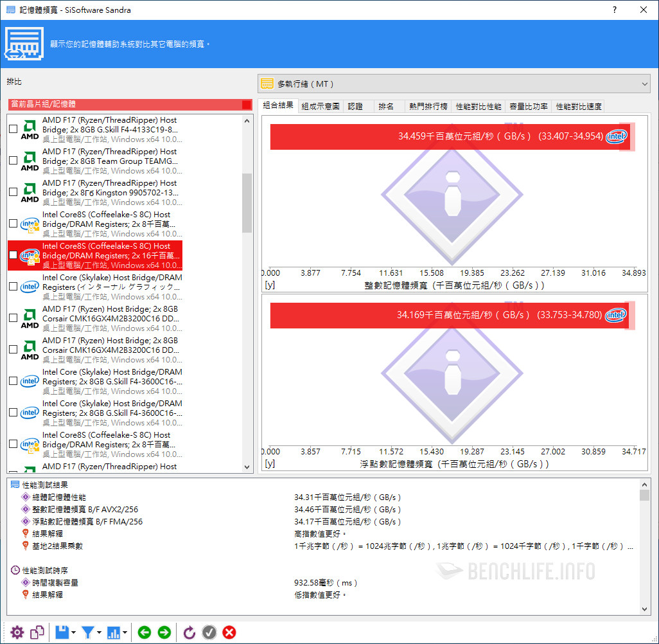Click the green back arrow button

coord(145,632)
